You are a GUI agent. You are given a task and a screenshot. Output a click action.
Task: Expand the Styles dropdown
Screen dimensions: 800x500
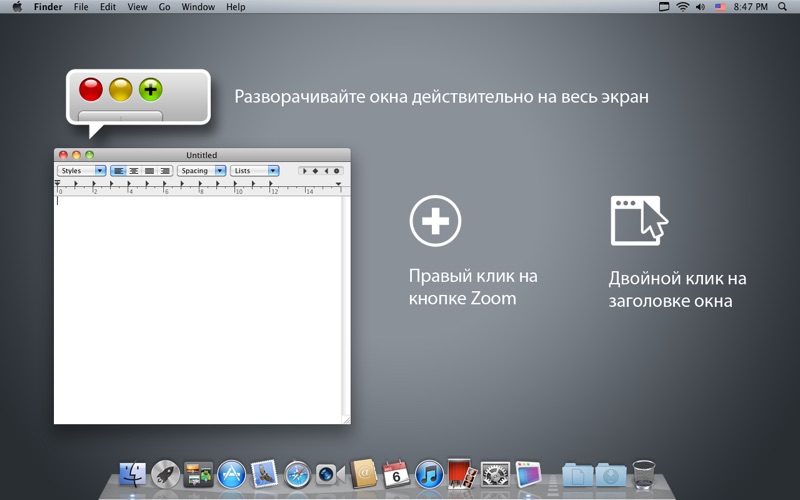[x=81, y=171]
